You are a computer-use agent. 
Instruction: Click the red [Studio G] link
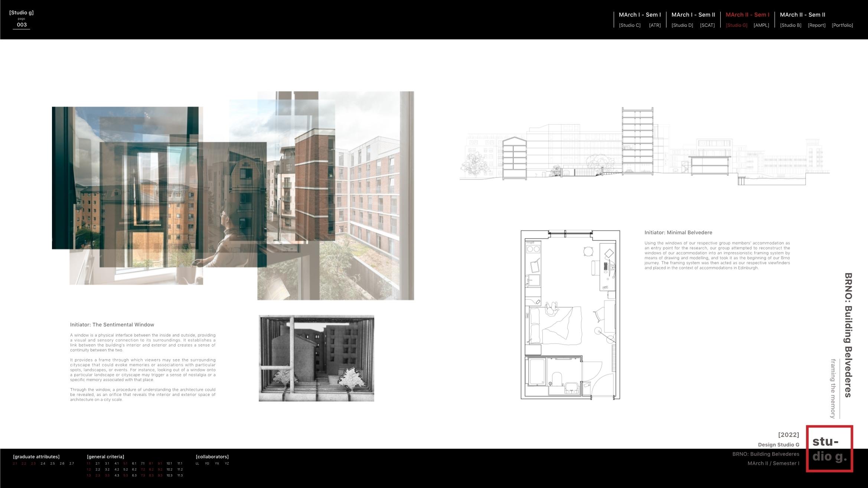736,25
